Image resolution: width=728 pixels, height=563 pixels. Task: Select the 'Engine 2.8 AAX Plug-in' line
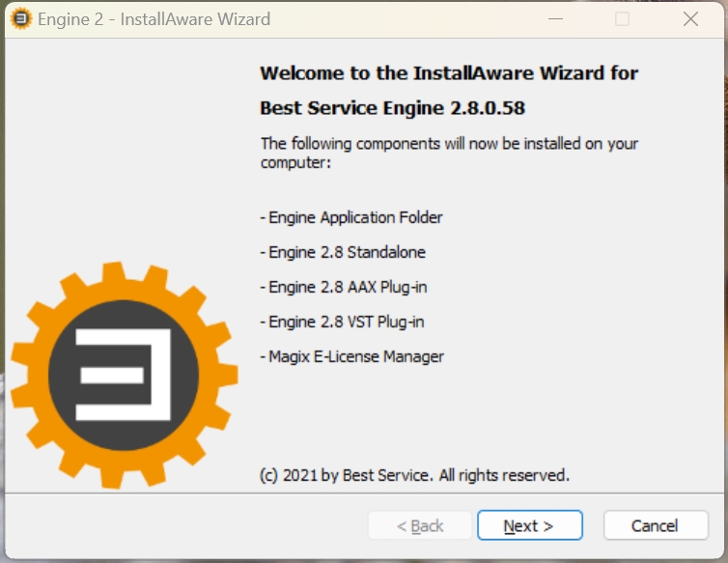pos(344,287)
